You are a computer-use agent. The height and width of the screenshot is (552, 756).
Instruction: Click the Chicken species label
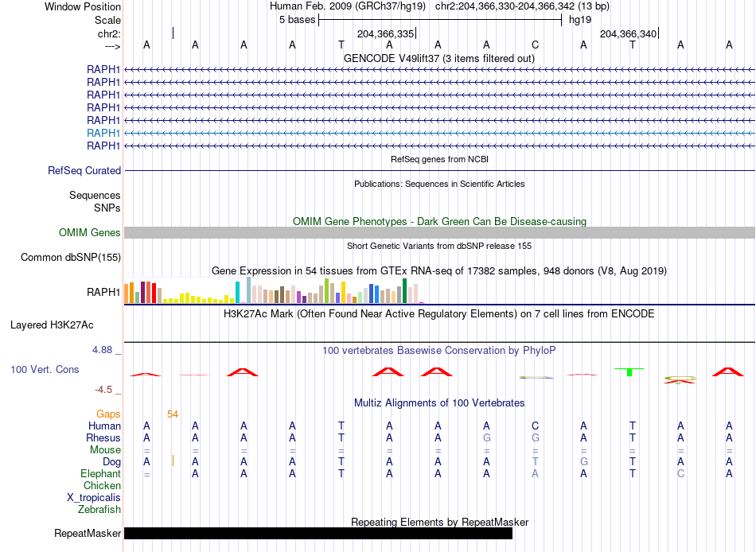102,485
